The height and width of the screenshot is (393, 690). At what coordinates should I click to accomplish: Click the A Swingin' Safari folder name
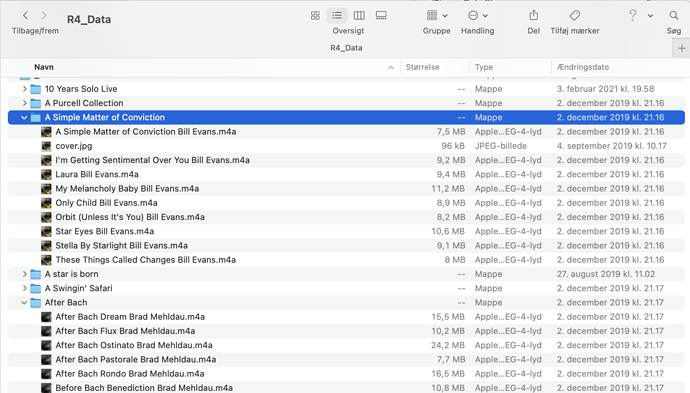78,288
